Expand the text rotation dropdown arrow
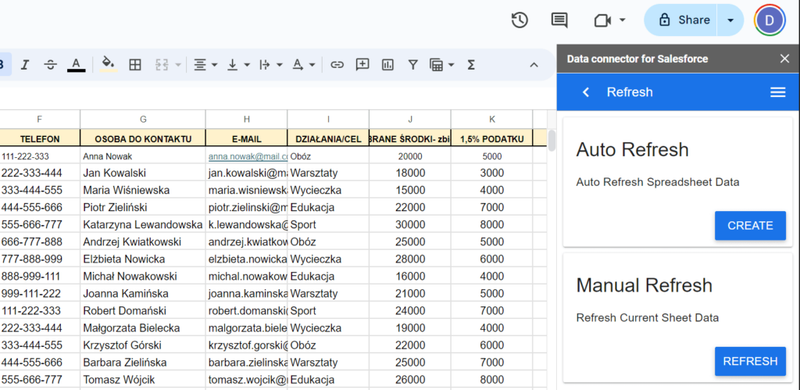Image resolution: width=800 pixels, height=390 pixels. pyautogui.click(x=312, y=65)
